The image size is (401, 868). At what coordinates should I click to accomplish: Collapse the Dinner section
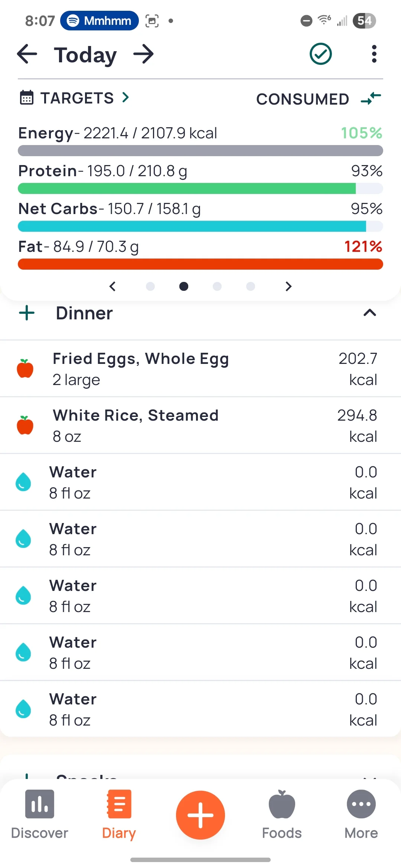click(x=369, y=313)
